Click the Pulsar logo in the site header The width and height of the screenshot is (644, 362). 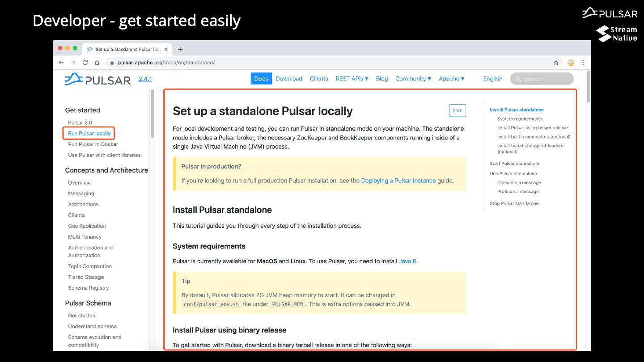tap(98, 79)
